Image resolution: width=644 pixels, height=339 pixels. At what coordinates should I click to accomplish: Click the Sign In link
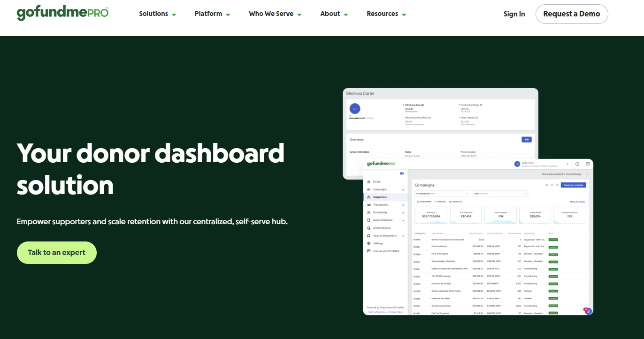click(514, 14)
